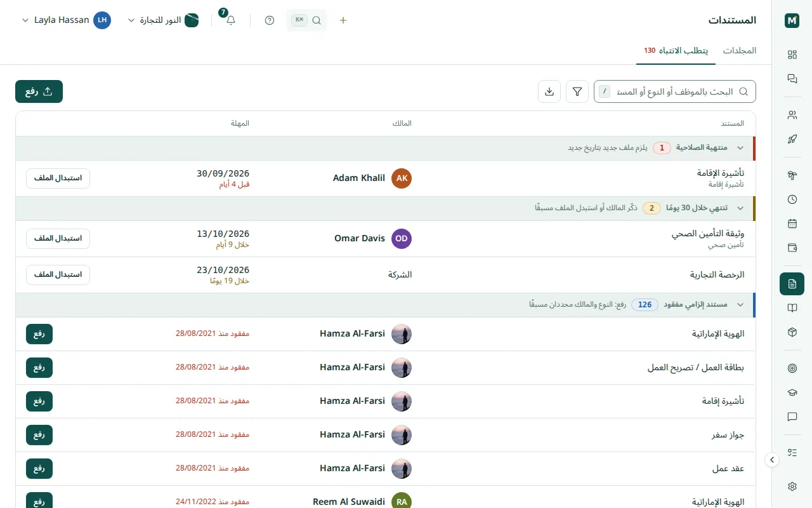Open the palm tree leave icon
This screenshot has width=812, height=508.
click(x=792, y=175)
